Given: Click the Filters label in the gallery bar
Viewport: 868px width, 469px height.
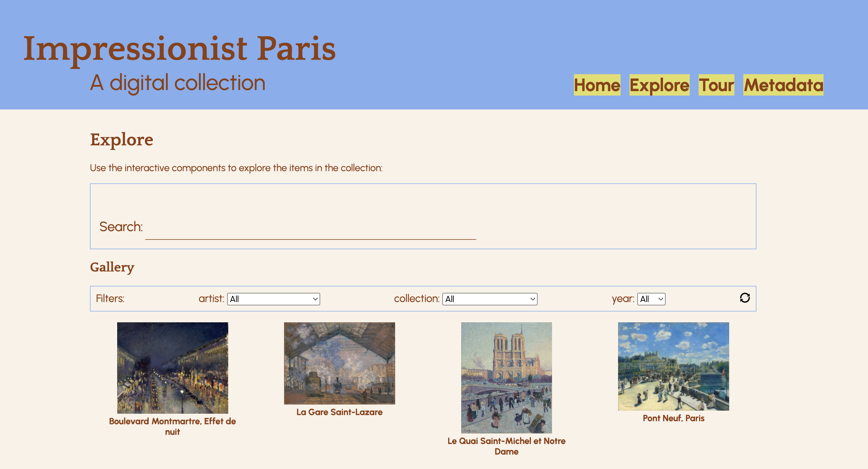Looking at the screenshot, I should (x=110, y=298).
